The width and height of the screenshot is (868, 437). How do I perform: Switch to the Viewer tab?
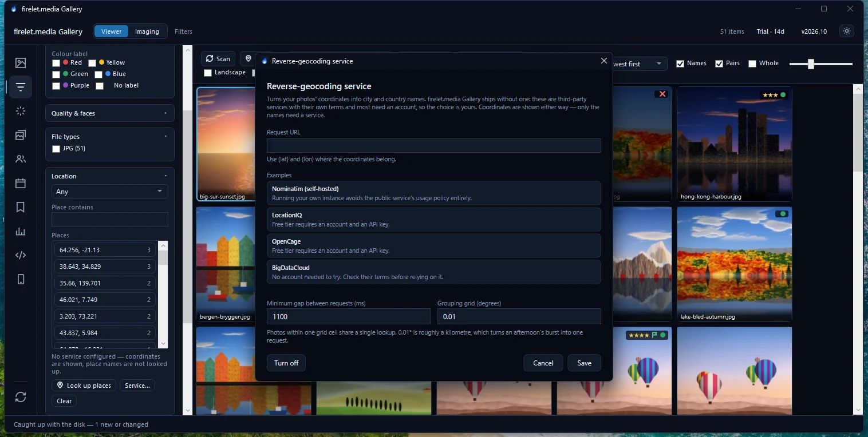(x=111, y=31)
